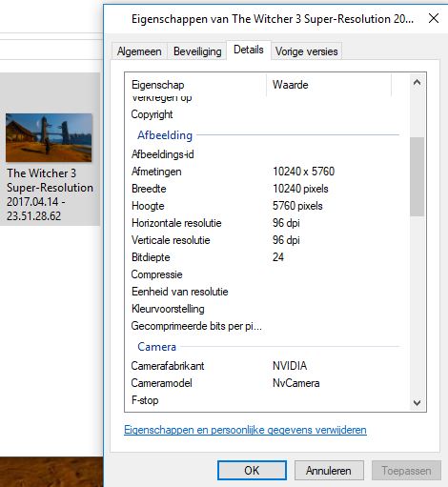Close the Eigenschappen properties dialog
Viewport: 448px width, 487px height.
click(x=434, y=18)
